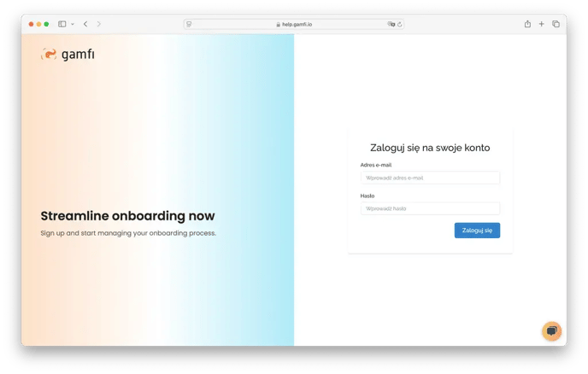The image size is (588, 374).
Task: Open a new tab with the plus icon
Action: pos(541,24)
